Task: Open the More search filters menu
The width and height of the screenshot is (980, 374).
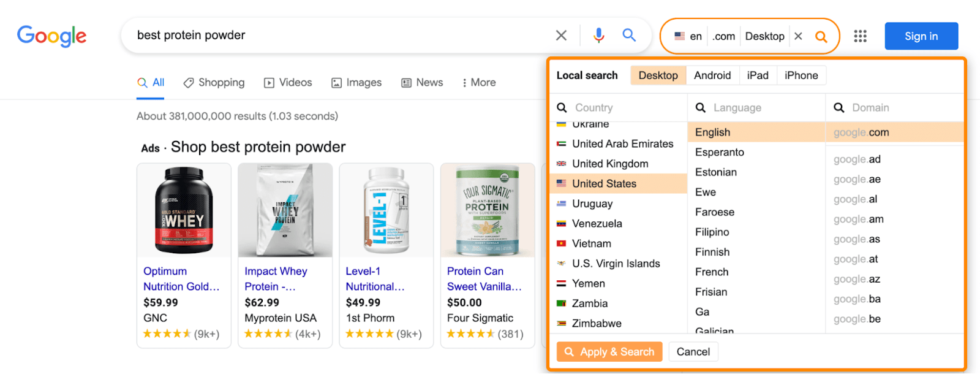Action: click(x=478, y=83)
